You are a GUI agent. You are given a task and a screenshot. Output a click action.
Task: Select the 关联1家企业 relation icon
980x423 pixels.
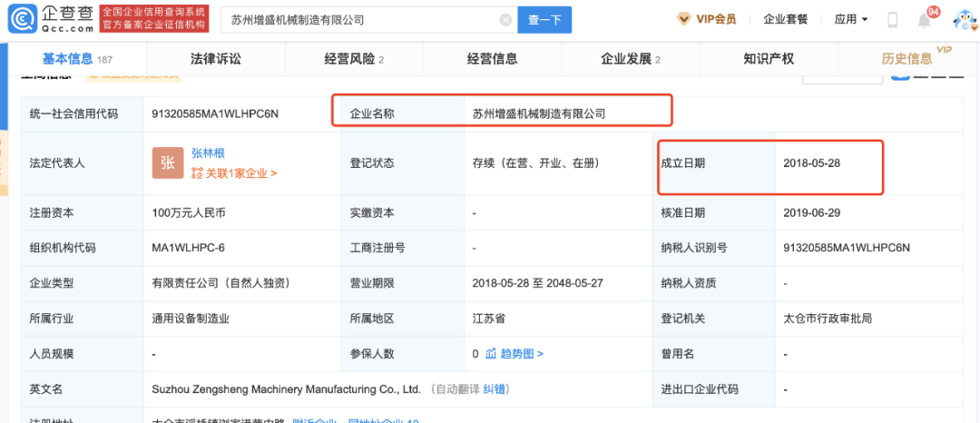[197, 173]
